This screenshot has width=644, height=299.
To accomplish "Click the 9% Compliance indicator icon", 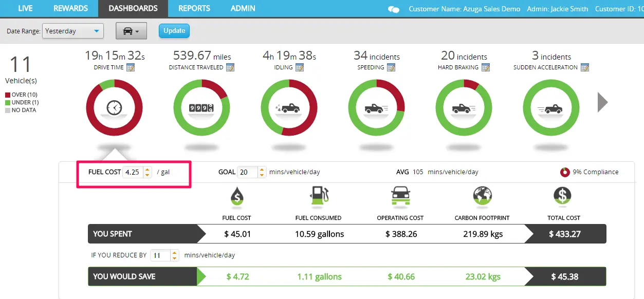I will 565,172.
